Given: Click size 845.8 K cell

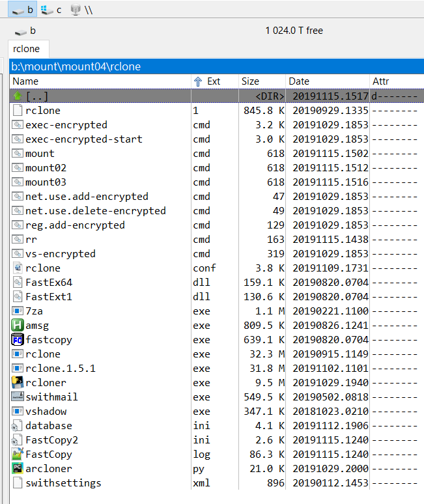Looking at the screenshot, I should click(264, 111).
